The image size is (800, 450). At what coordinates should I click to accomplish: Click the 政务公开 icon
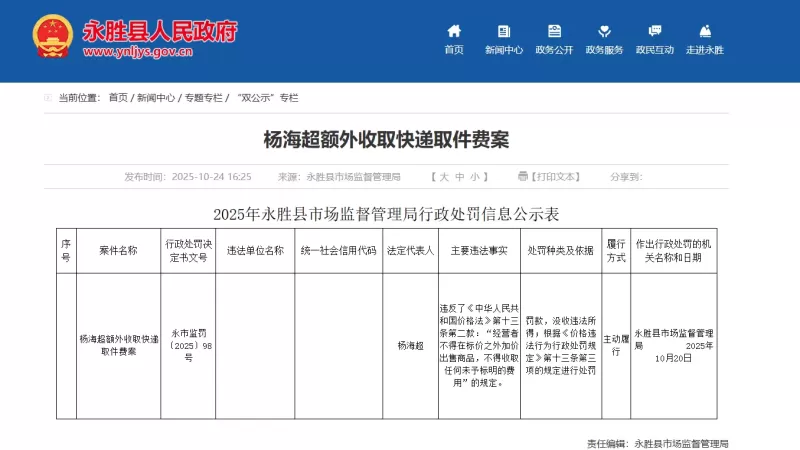[554, 31]
